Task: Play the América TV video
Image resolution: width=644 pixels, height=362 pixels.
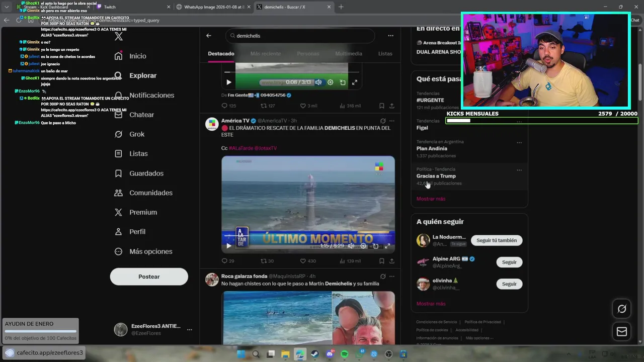Action: 229,246
